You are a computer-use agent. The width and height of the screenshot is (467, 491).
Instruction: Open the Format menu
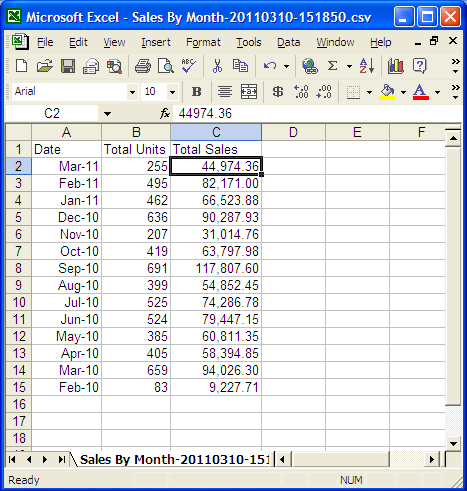(x=203, y=42)
